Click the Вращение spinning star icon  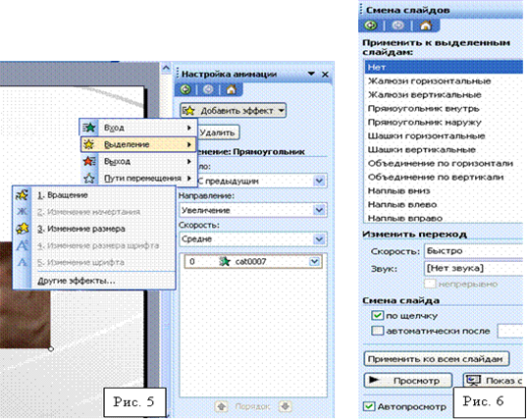22,195
